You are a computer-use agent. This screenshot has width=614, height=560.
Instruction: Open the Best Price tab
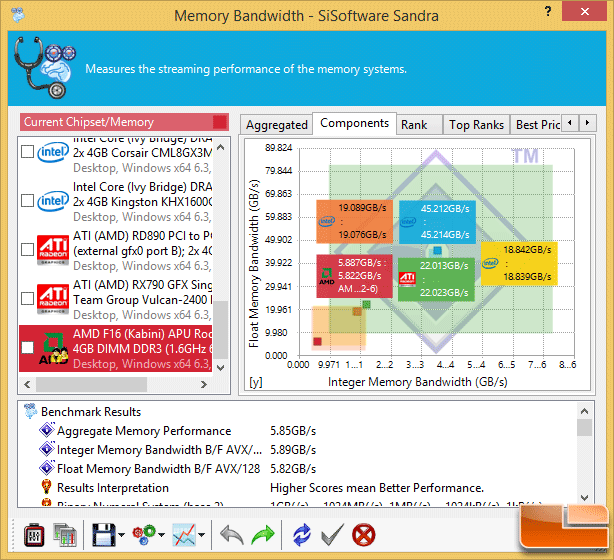[x=536, y=125]
